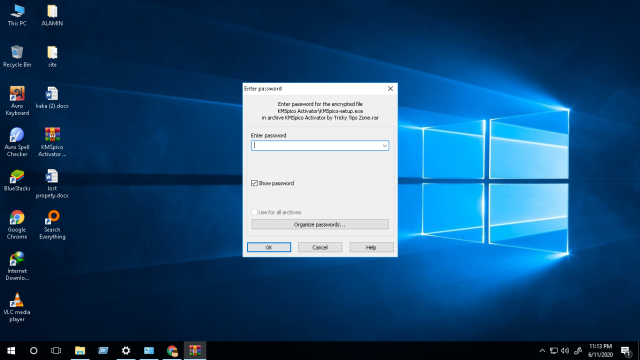The width and height of the screenshot is (640, 360).
Task: Uncheck the Show password checkbox
Action: [x=254, y=183]
